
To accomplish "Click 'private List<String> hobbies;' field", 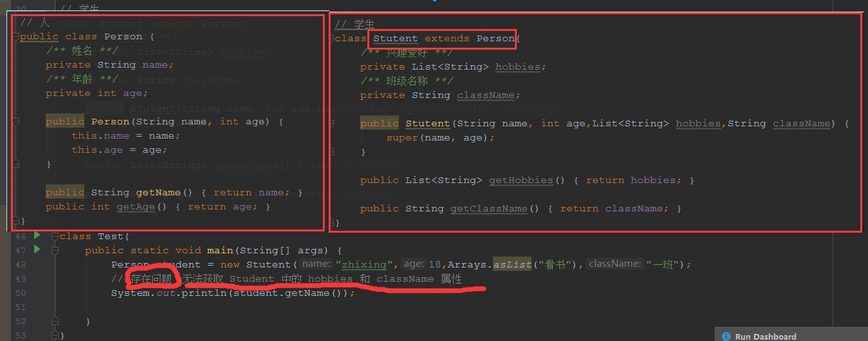I will [453, 66].
